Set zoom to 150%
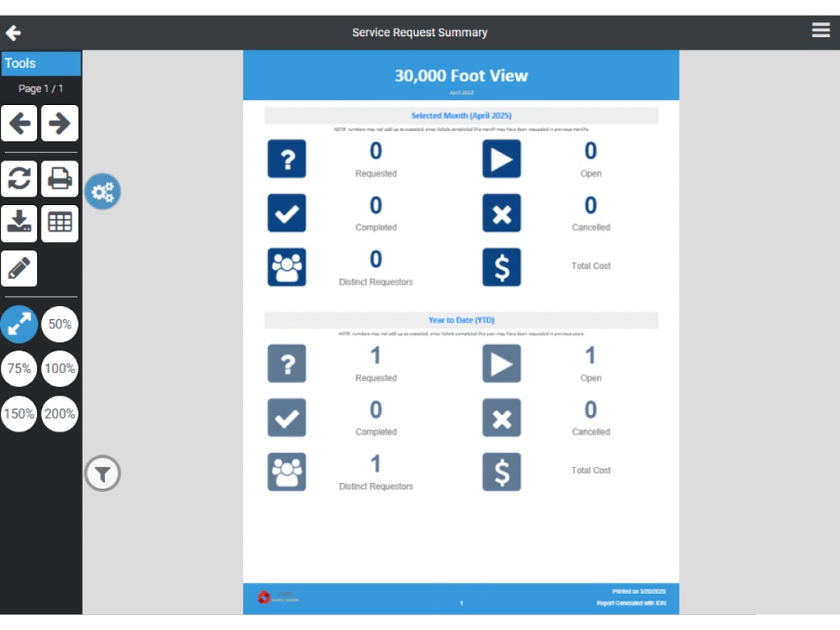The width and height of the screenshot is (840, 630). pos(19,414)
